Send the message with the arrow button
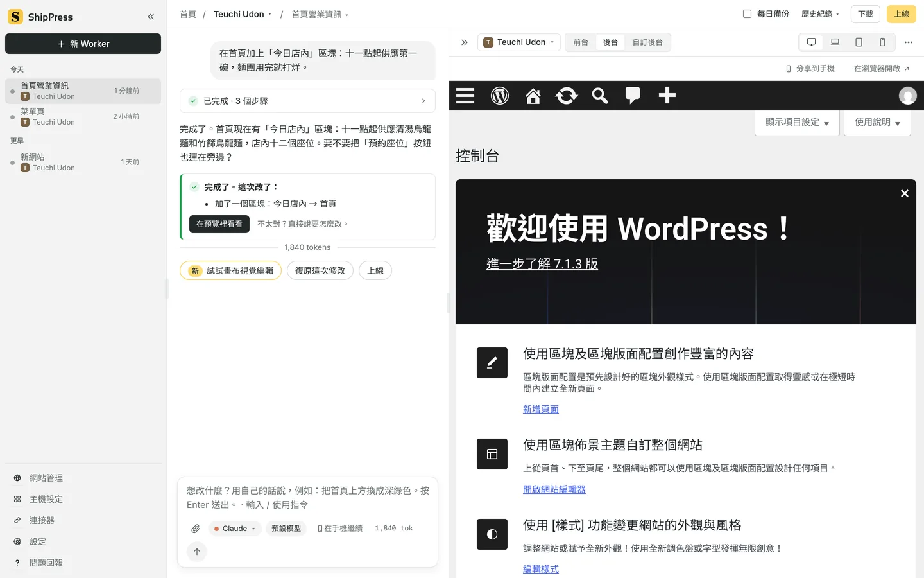 click(x=197, y=552)
